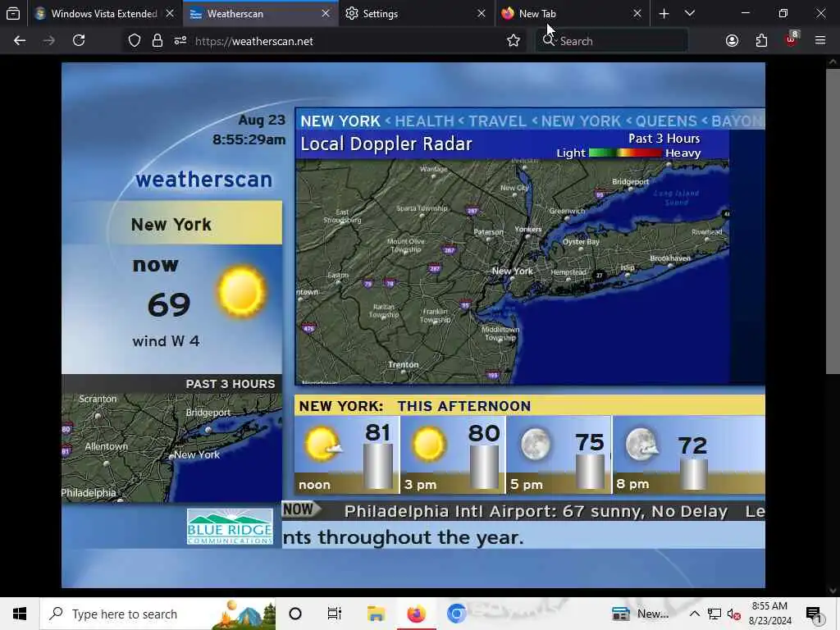Click the taskbar search box

click(158, 614)
